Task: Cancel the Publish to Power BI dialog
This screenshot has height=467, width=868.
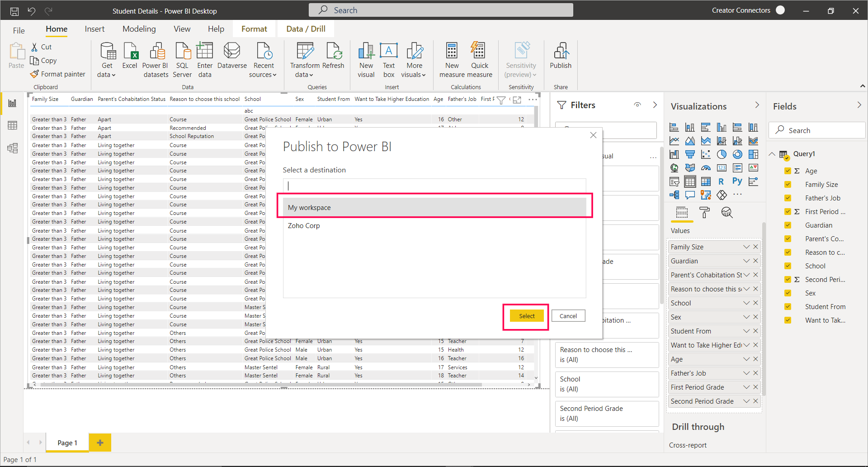Action: 568,315
